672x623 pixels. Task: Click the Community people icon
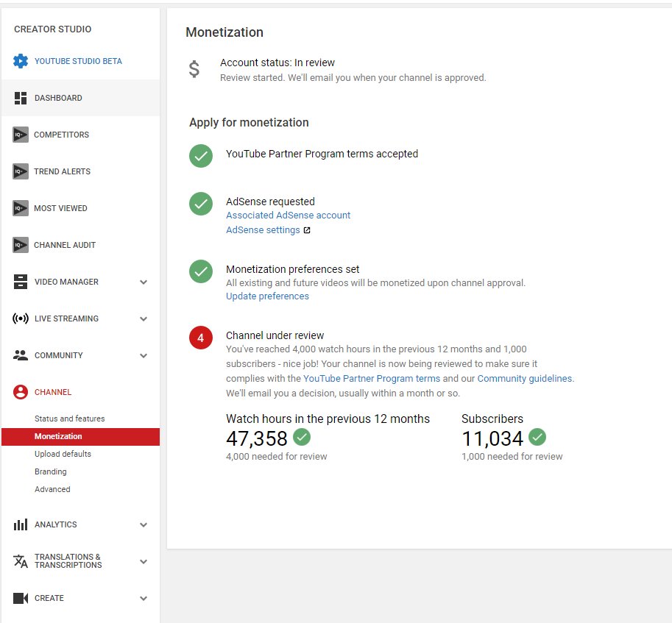[21, 355]
